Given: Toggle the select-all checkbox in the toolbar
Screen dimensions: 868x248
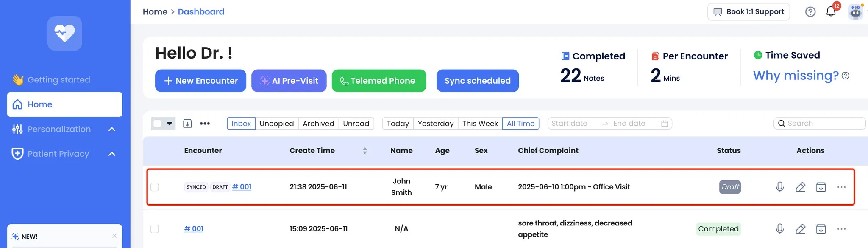Looking at the screenshot, I should click(x=157, y=124).
